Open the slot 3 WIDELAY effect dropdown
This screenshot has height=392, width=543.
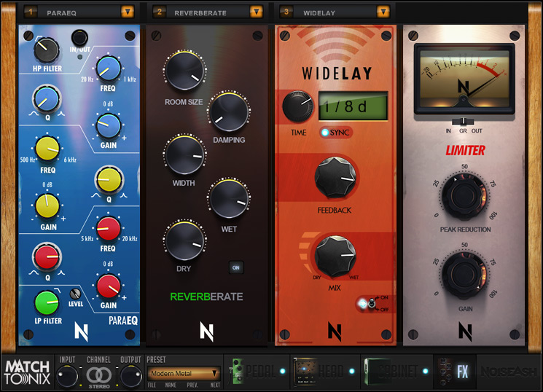(x=383, y=12)
